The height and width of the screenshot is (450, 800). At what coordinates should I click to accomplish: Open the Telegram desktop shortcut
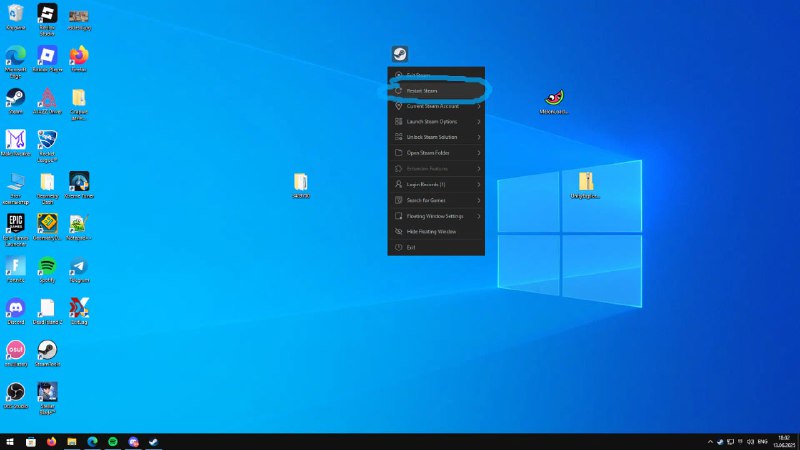79,266
